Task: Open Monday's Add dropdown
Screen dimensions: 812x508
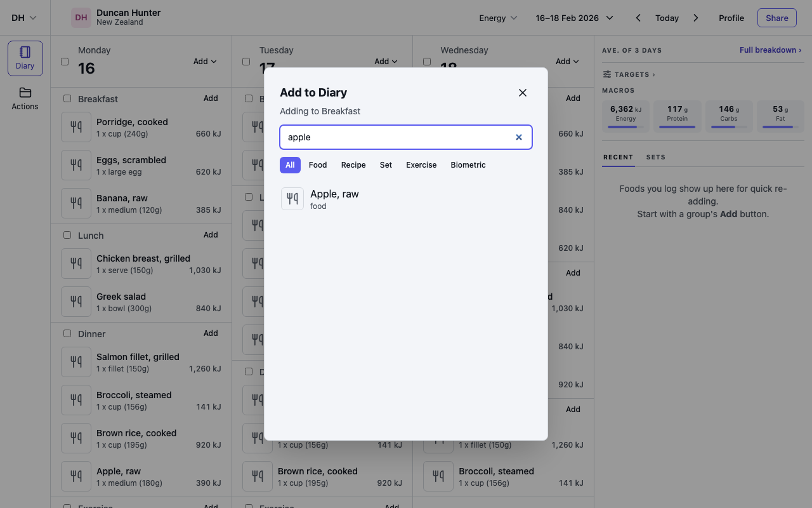Action: pyautogui.click(x=205, y=62)
